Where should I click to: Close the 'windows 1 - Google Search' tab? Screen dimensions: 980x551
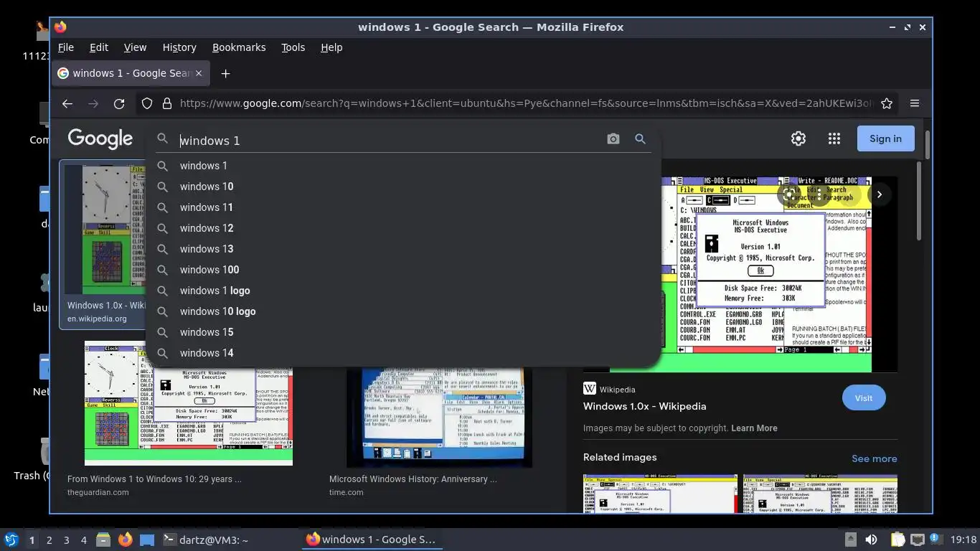click(199, 73)
